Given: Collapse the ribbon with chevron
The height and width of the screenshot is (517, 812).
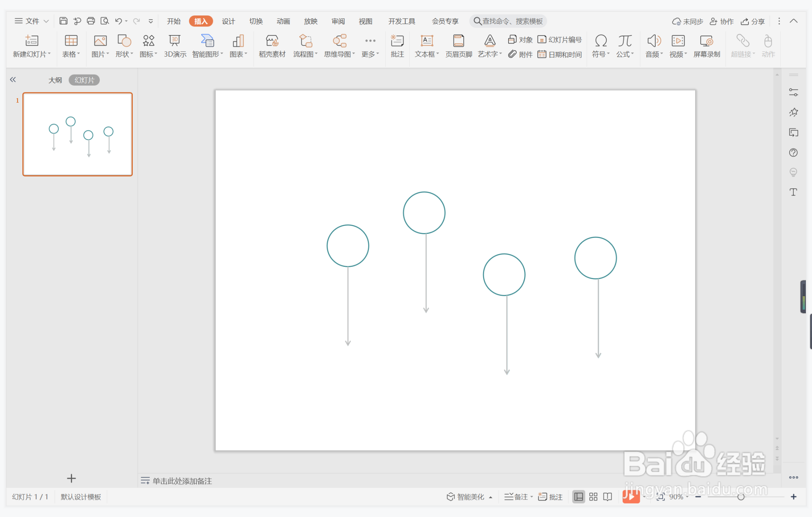Looking at the screenshot, I should point(794,21).
